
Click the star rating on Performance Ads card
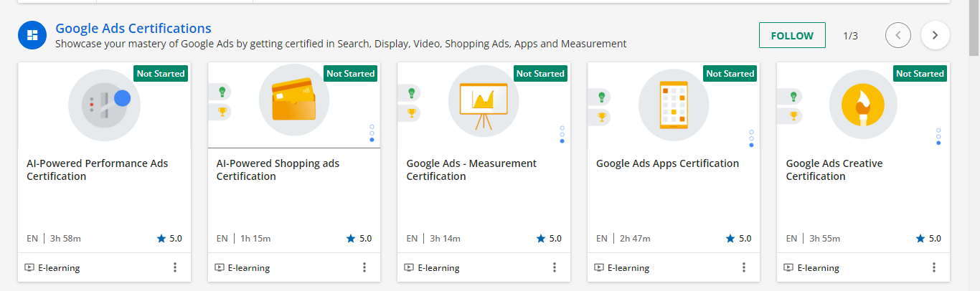[x=169, y=239]
